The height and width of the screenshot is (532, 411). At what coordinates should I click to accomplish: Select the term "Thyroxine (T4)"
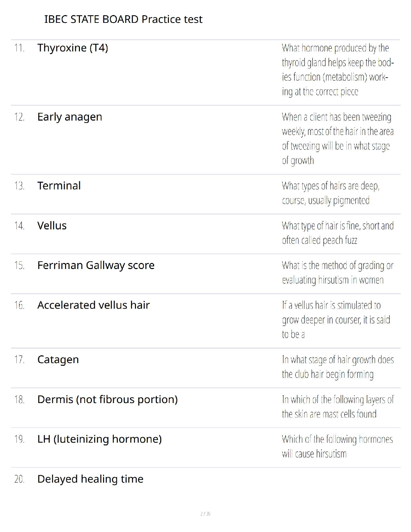pos(73,48)
